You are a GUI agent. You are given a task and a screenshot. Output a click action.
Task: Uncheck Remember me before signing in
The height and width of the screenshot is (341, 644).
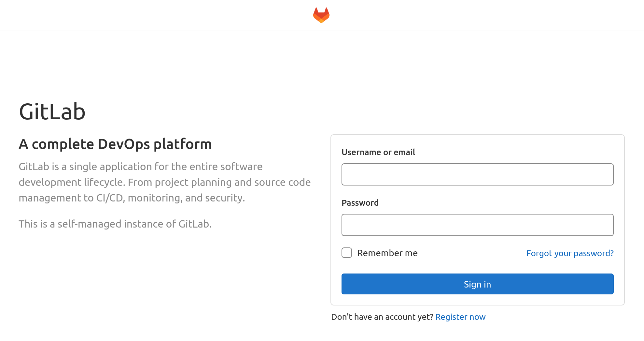[x=346, y=253]
